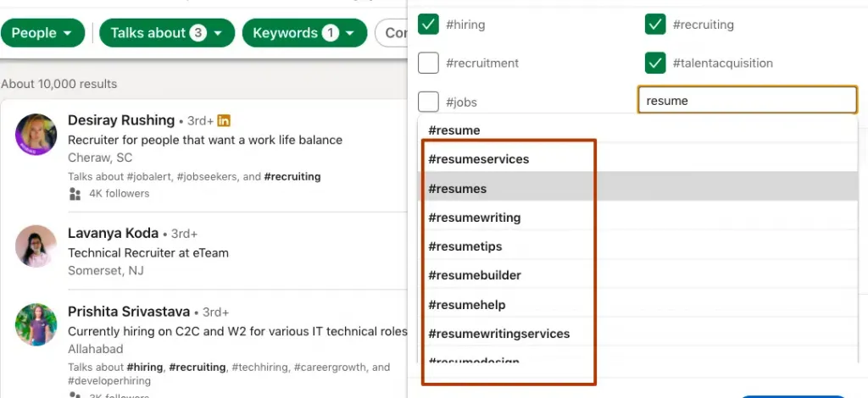Click the hashtag search field containing resume

748,100
